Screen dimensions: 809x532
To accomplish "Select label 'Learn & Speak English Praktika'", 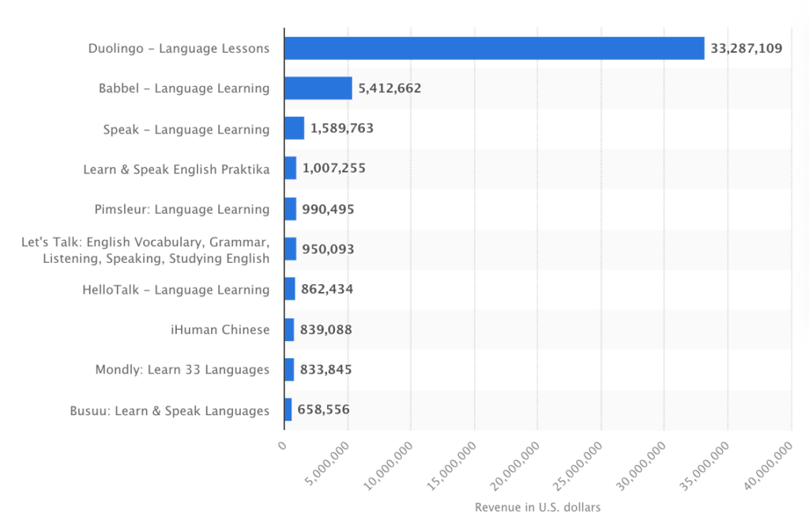I will (x=176, y=169).
